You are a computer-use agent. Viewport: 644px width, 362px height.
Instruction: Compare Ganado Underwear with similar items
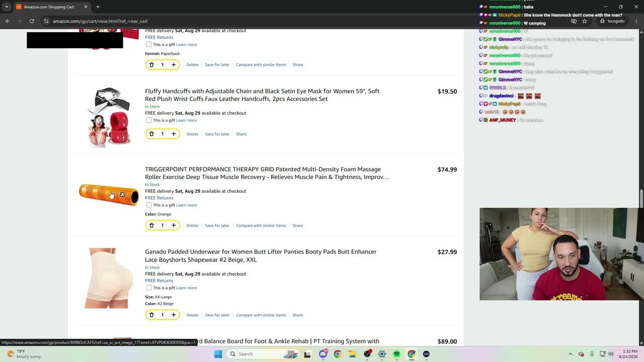click(261, 315)
